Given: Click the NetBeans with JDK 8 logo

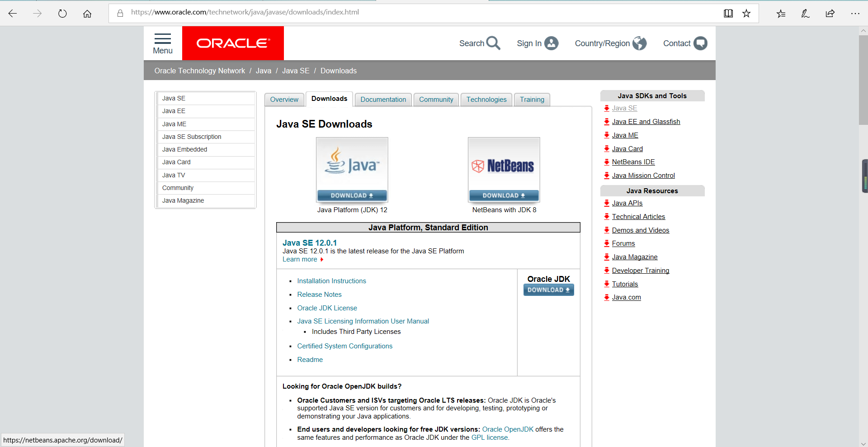Looking at the screenshot, I should point(504,164).
